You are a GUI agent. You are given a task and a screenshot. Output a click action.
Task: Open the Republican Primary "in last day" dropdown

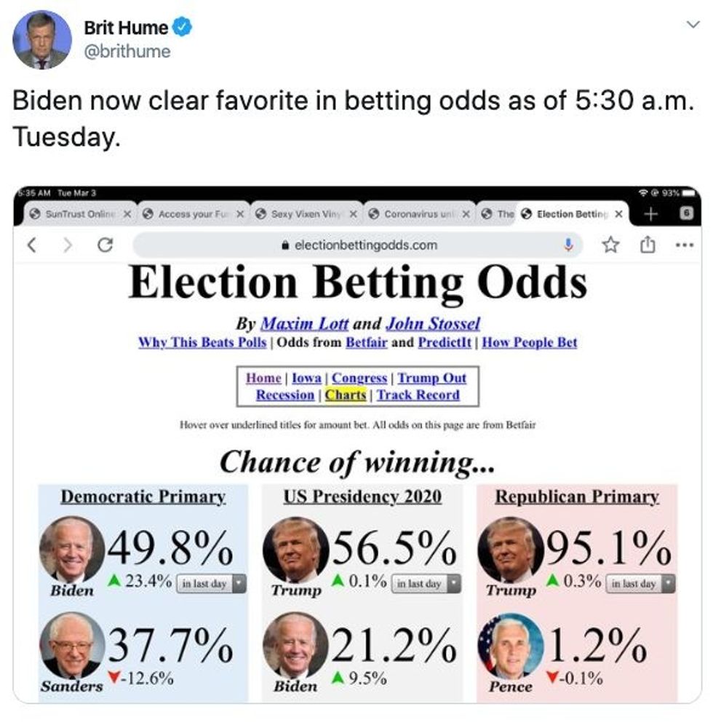click(x=639, y=583)
